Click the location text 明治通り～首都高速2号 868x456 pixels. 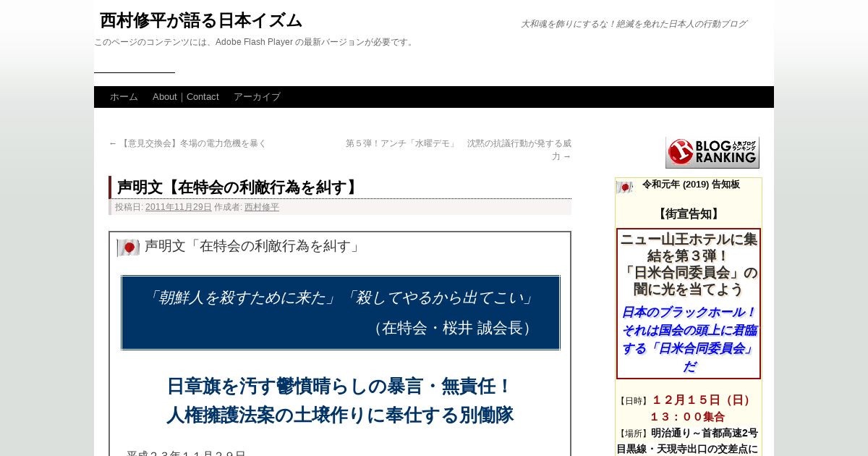click(705, 433)
